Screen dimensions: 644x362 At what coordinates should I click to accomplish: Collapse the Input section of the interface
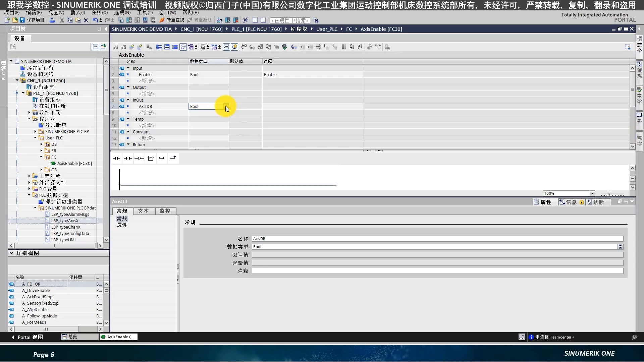[128, 68]
